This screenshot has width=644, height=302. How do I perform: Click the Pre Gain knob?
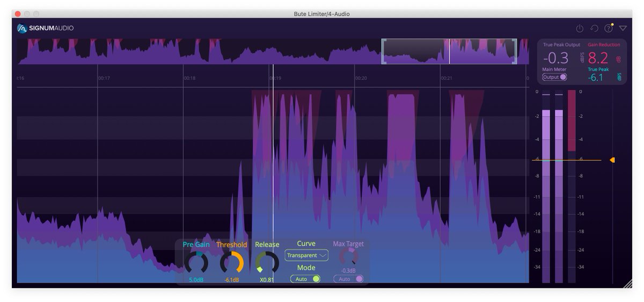point(196,263)
